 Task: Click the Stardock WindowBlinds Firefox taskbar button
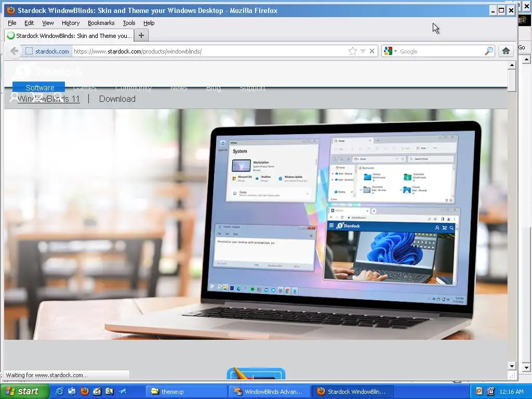point(353,392)
